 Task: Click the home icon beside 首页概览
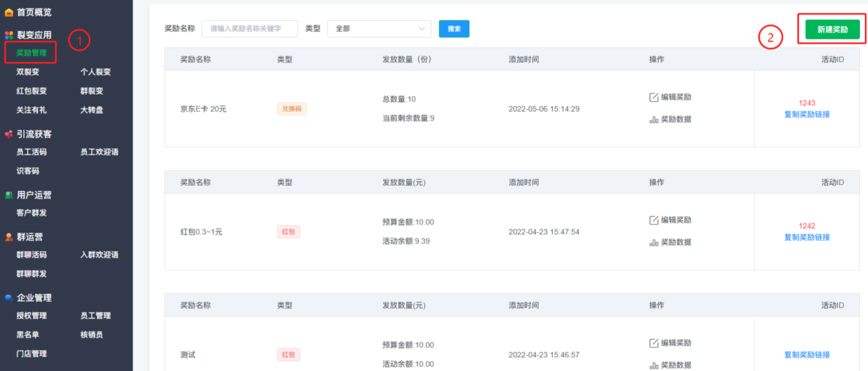(x=9, y=12)
